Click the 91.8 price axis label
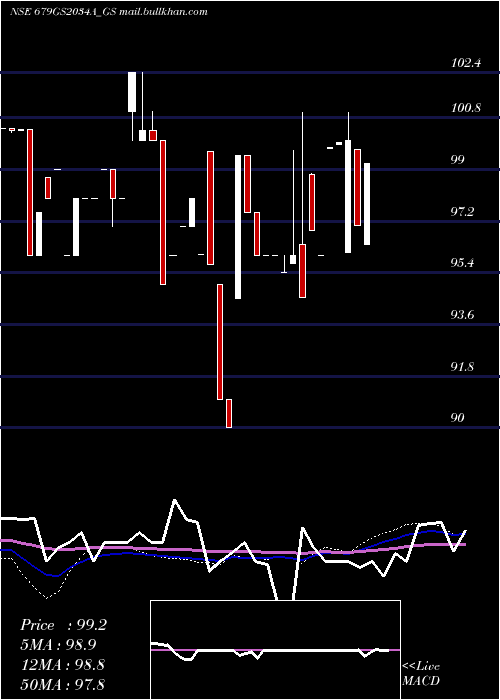Image resolution: width=500 pixels, height=700 pixels. coord(462,367)
